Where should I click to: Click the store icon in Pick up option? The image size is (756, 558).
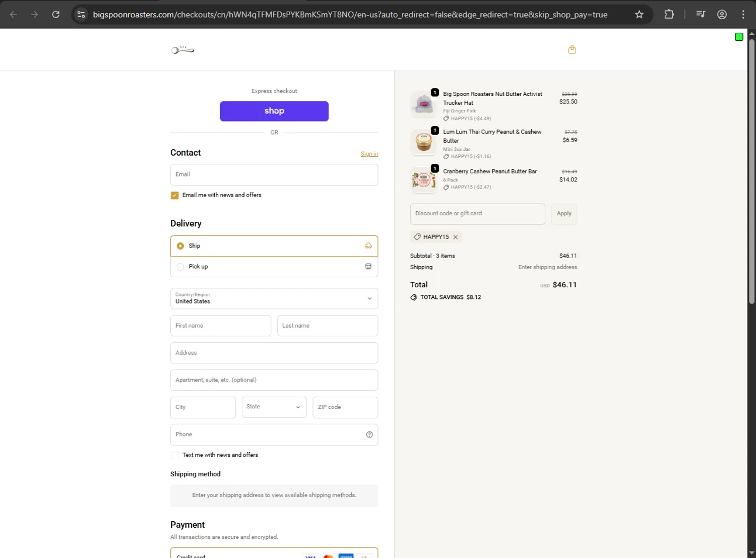pyautogui.click(x=368, y=267)
